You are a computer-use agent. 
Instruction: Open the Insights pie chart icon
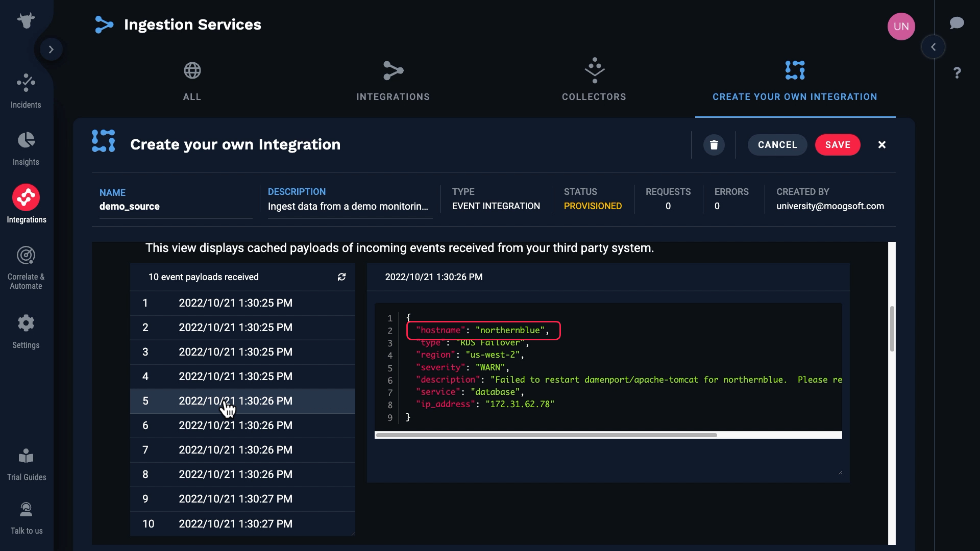pos(26,140)
